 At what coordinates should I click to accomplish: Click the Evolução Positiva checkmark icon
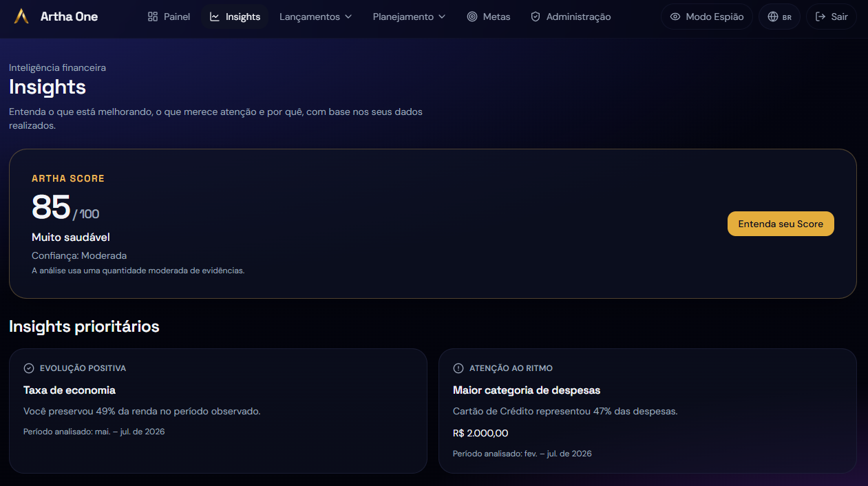tap(29, 368)
